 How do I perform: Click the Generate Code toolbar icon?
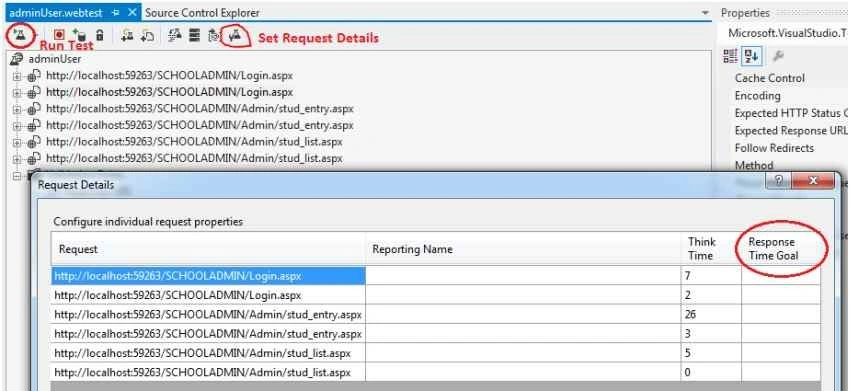[x=214, y=36]
